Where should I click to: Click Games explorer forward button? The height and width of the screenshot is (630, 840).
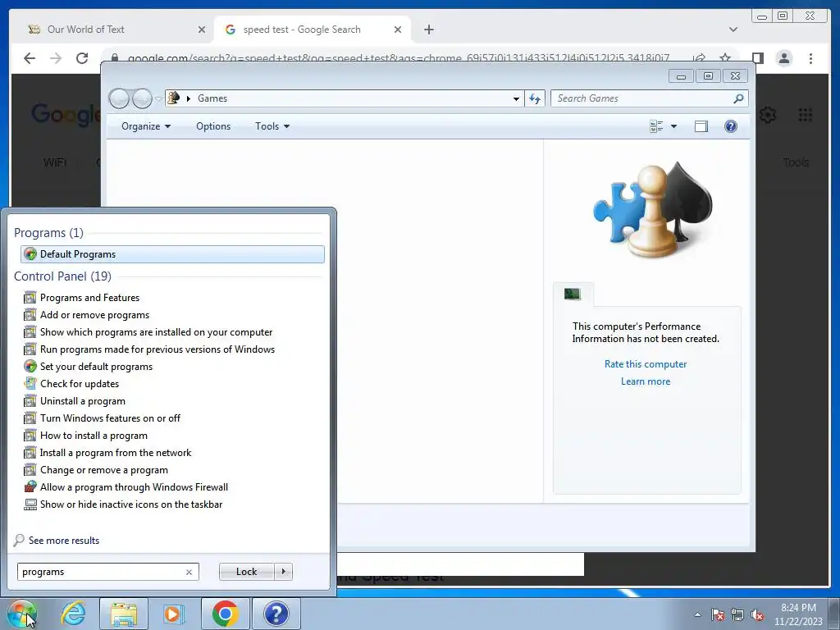tap(142, 98)
